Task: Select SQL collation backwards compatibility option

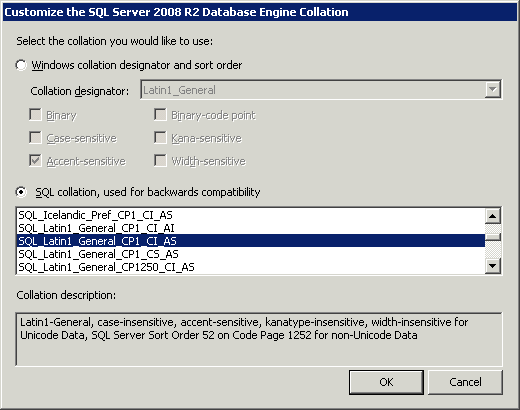Action: pyautogui.click(x=21, y=192)
